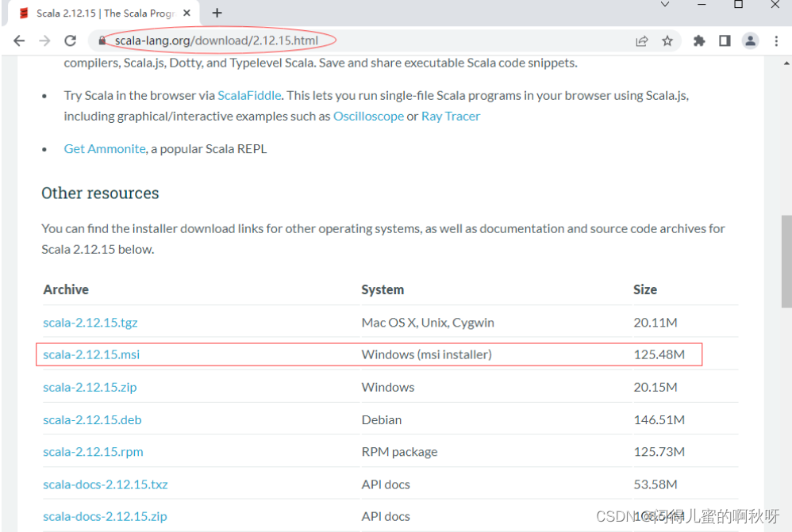Screen dimensions: 792x532
Task: Click the 125.73M size value
Action: [x=659, y=452]
